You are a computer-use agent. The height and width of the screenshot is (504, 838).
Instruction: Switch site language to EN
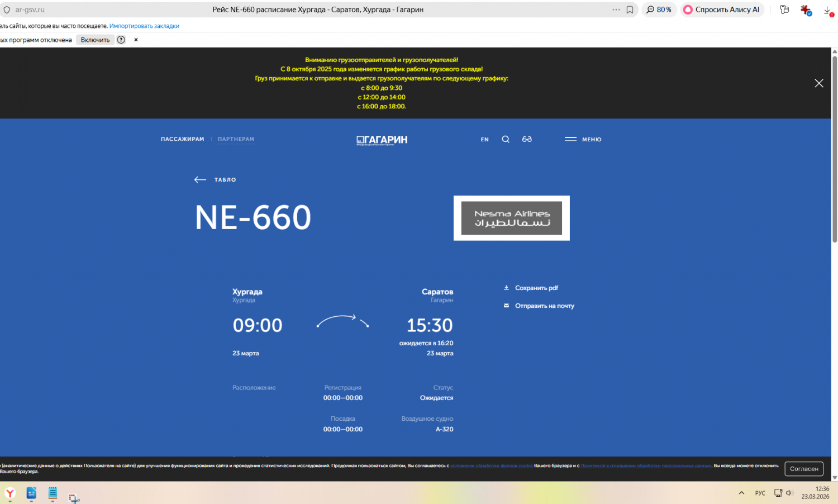(x=484, y=140)
